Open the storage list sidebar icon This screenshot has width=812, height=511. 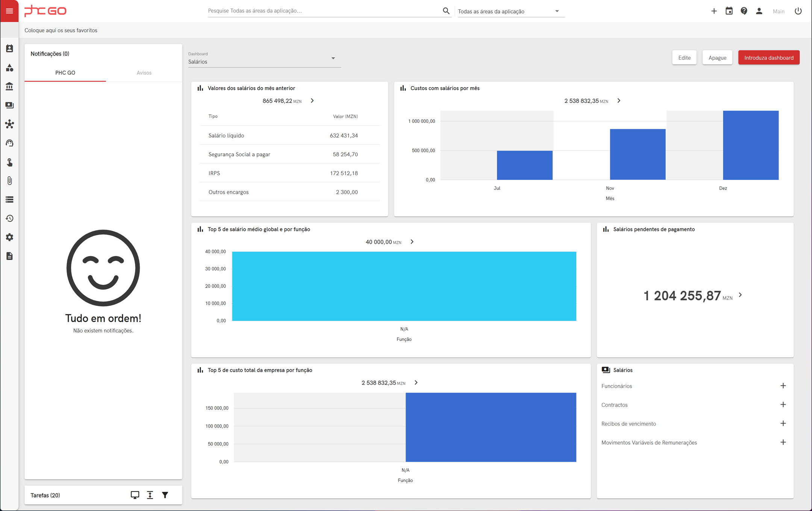pos(9,200)
